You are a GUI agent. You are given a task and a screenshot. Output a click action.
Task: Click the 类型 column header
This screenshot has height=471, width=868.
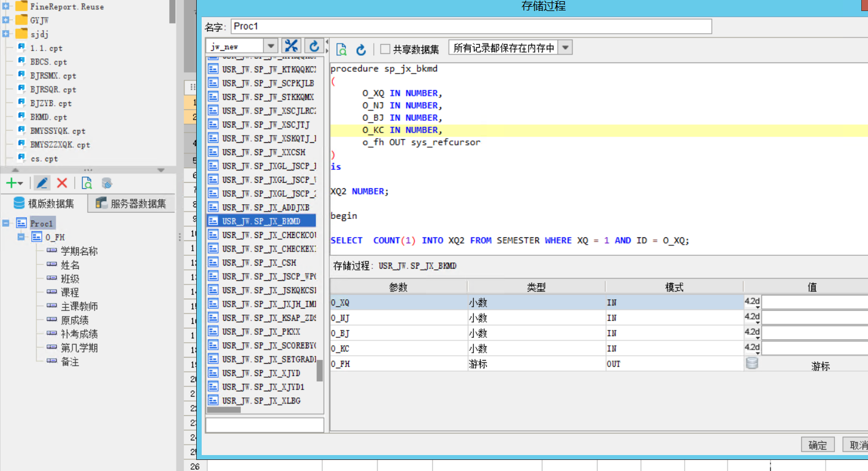[536, 287]
